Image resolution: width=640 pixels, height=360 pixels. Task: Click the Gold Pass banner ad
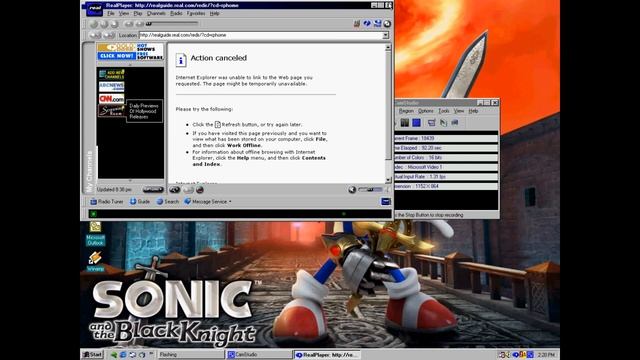click(x=117, y=47)
